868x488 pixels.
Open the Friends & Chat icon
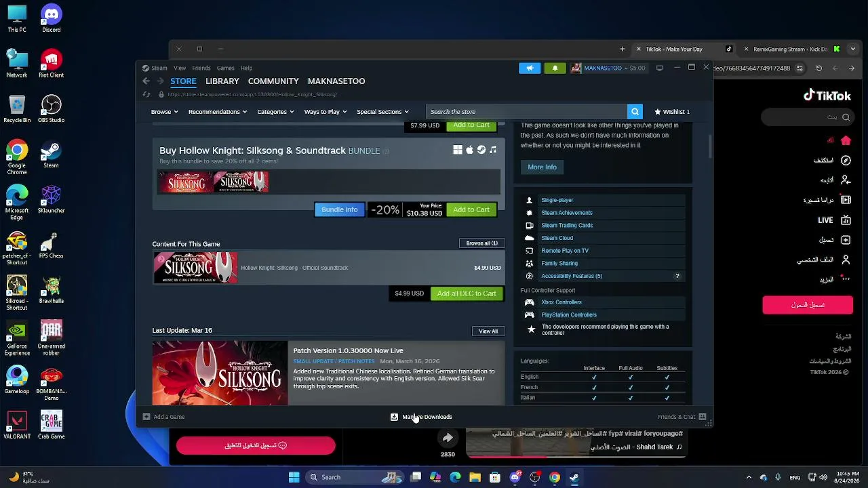coord(703,417)
